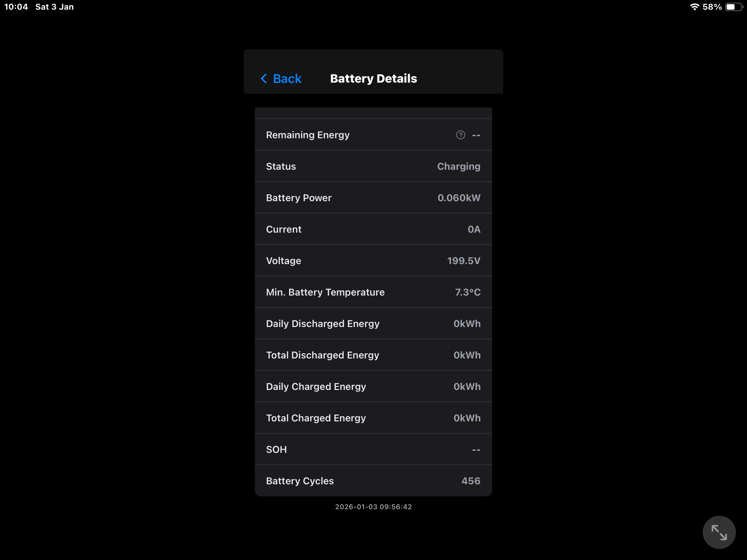
Task: Click the fullscreen expand arrows icon
Action: click(719, 532)
